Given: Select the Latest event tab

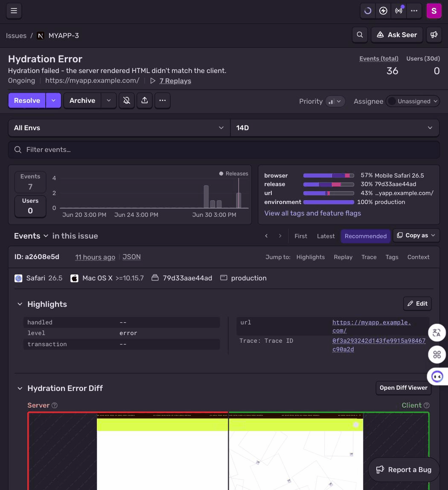Looking at the screenshot, I should [326, 236].
